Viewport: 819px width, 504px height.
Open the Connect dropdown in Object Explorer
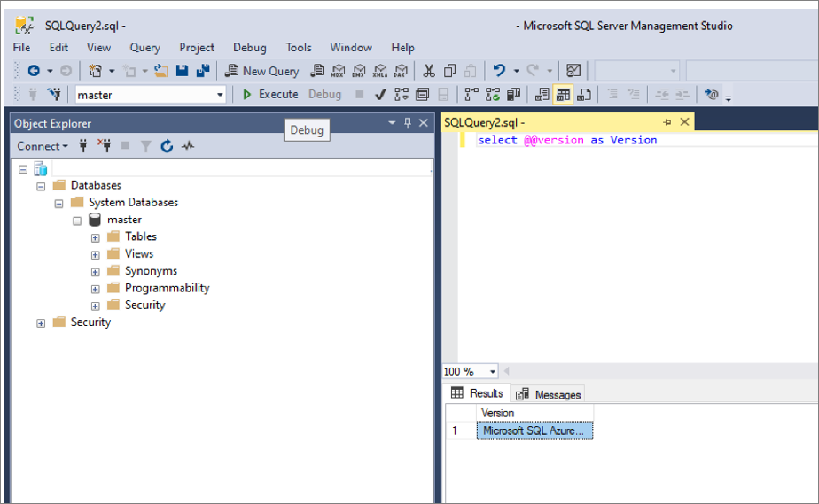(x=42, y=146)
